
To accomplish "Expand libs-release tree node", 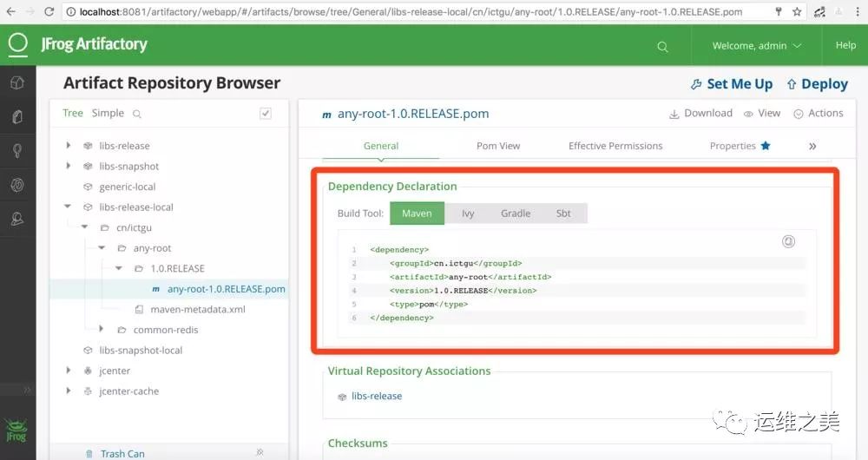I will (68, 145).
